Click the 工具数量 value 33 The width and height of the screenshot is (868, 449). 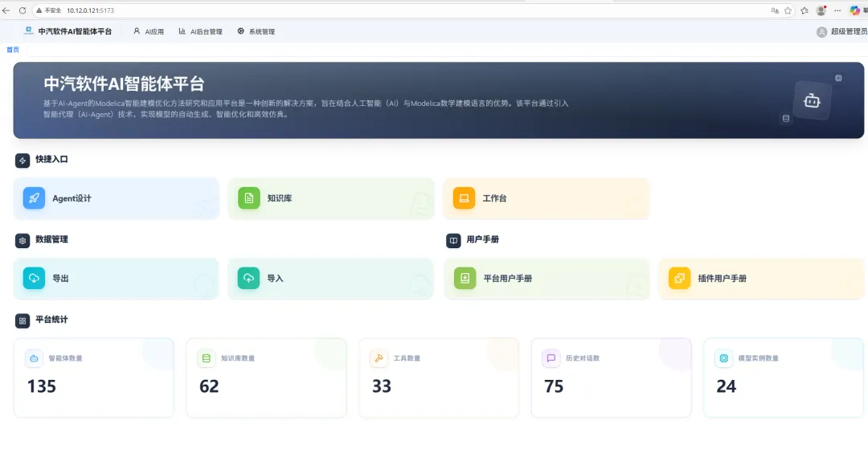pyautogui.click(x=382, y=386)
